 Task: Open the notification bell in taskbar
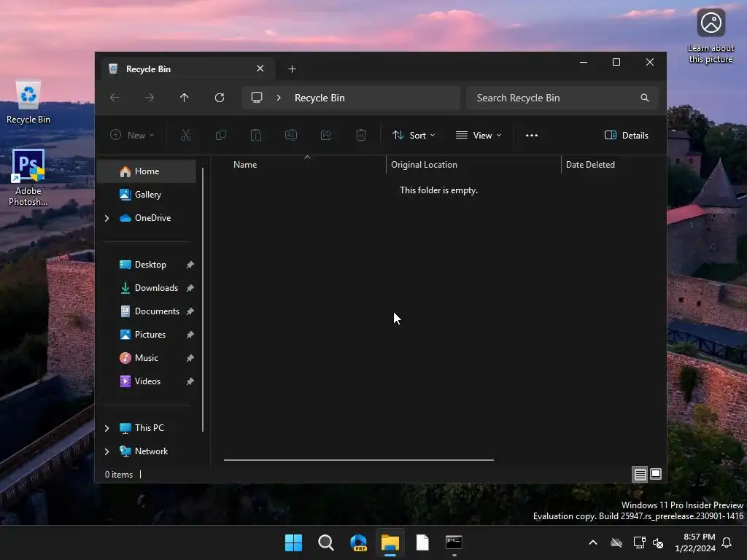point(727,542)
